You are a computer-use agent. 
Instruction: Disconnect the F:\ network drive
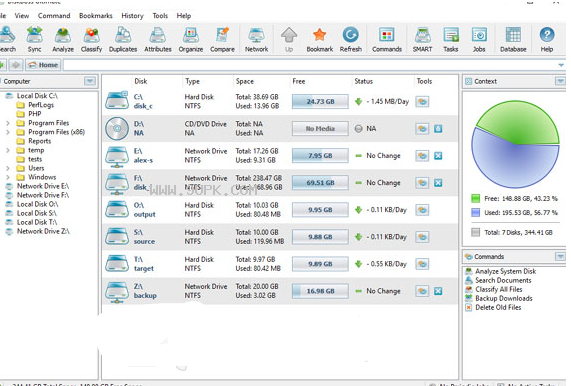tap(438, 183)
